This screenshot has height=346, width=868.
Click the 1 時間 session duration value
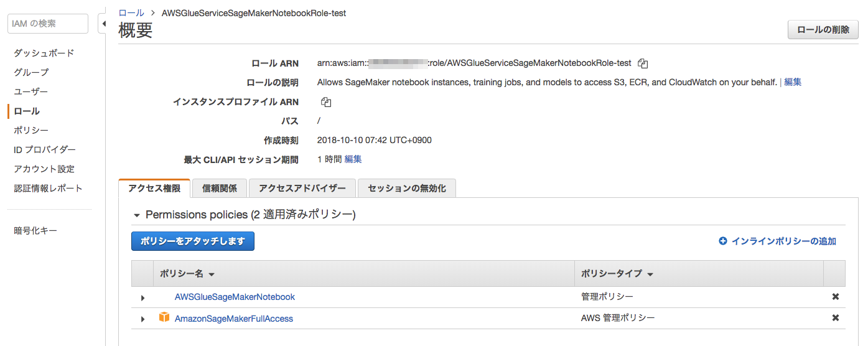point(329,159)
